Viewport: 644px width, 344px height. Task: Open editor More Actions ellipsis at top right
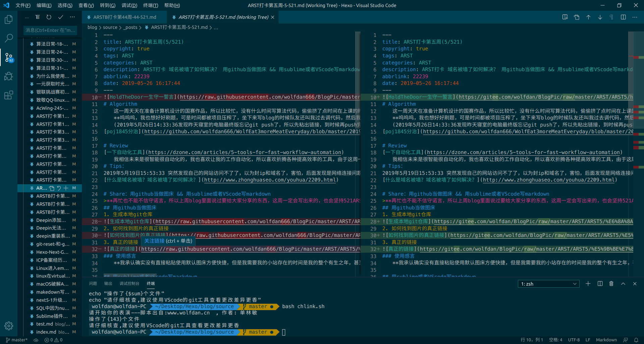pos(635,17)
